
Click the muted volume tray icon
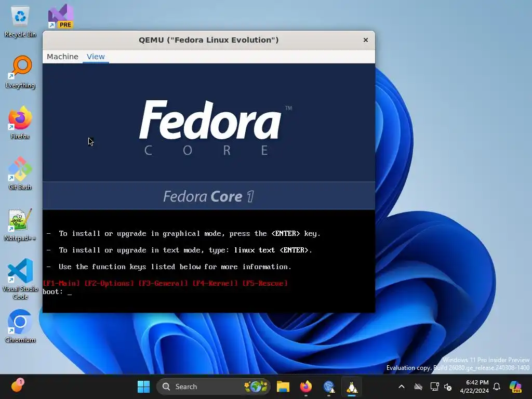448,387
